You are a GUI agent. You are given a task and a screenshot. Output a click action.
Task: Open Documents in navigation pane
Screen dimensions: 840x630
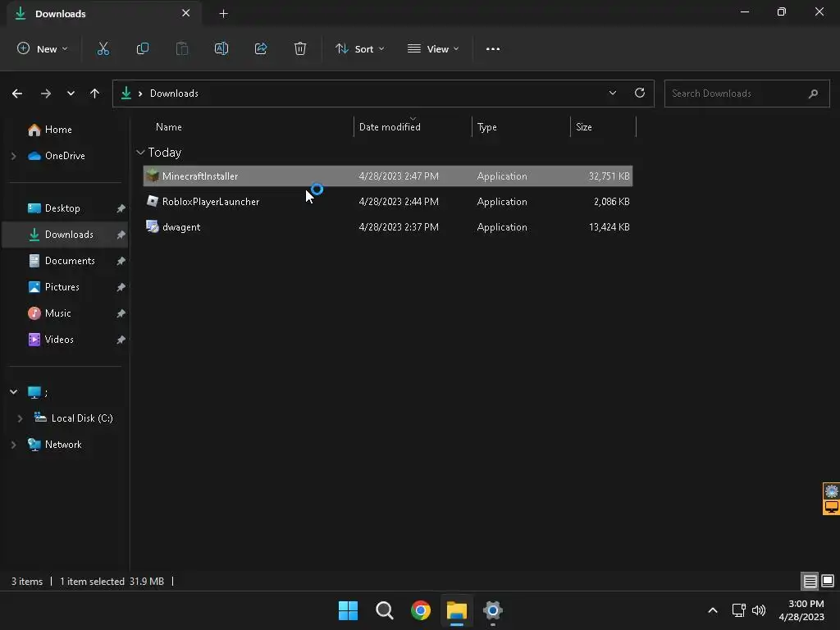tap(70, 261)
